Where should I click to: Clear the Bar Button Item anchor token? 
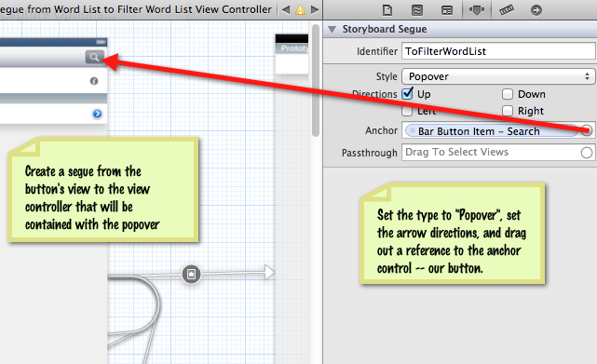[412, 131]
